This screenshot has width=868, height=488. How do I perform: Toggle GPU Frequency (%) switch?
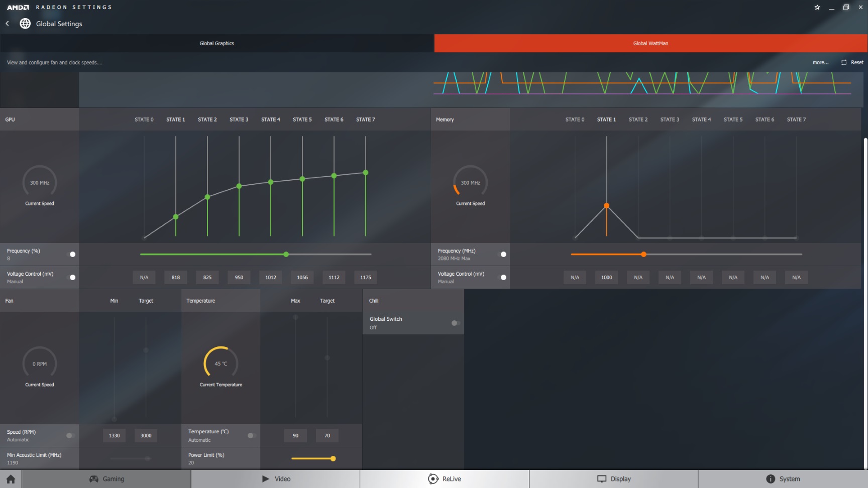(72, 255)
